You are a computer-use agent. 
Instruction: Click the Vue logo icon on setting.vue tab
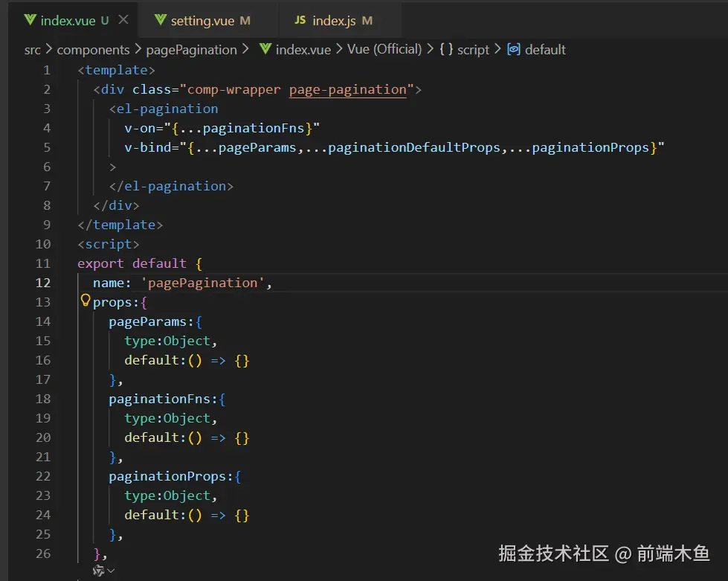(161, 21)
